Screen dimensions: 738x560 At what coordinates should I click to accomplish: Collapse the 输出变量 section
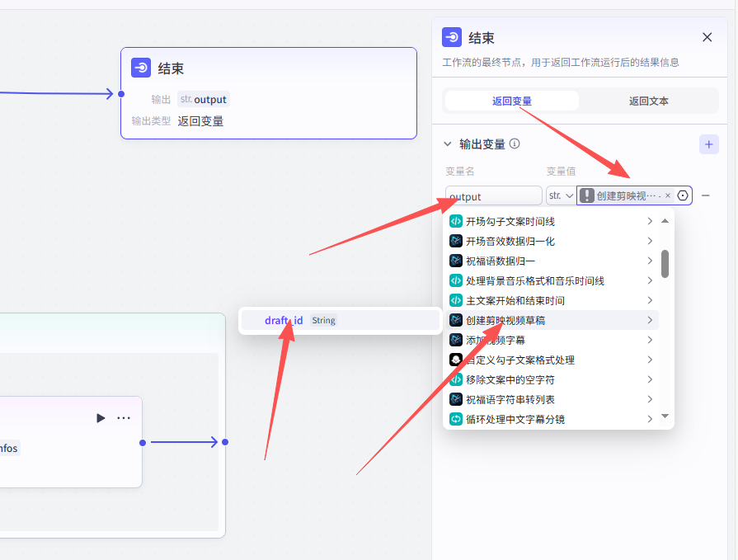[x=448, y=144]
